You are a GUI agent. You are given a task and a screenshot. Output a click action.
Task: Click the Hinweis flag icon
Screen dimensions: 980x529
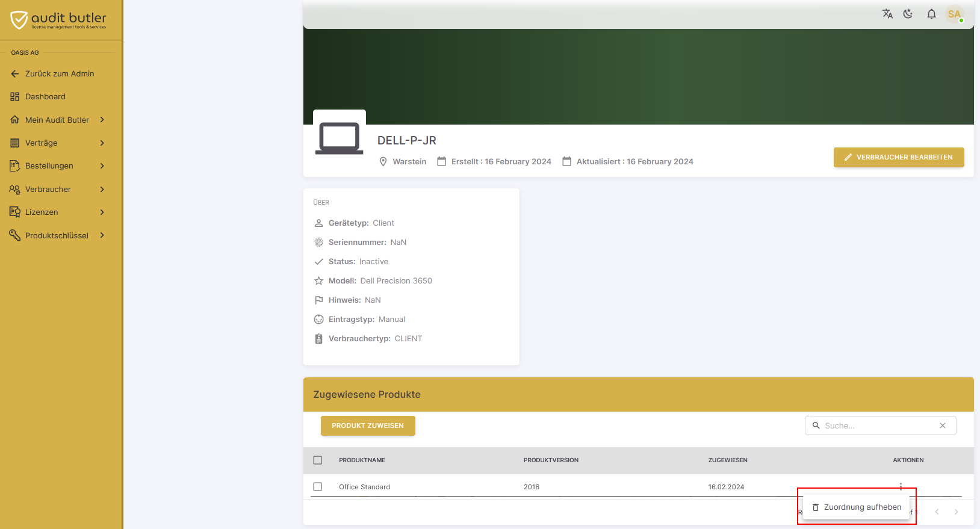319,300
